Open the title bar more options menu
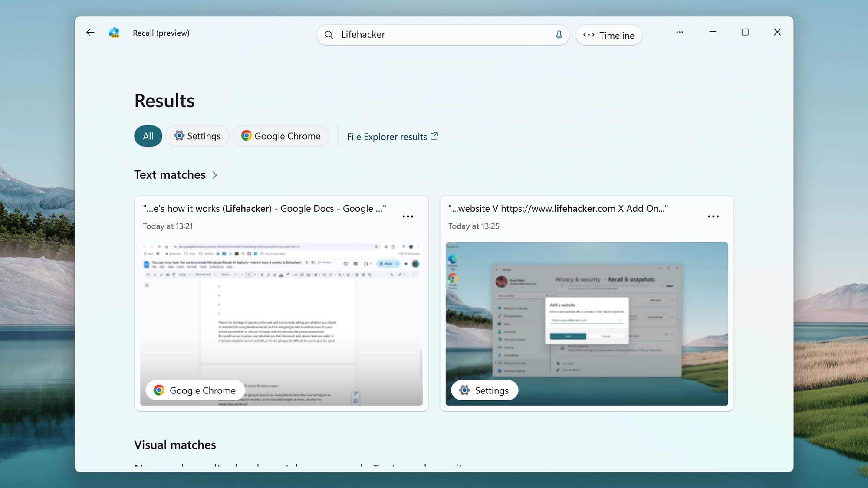 [680, 32]
